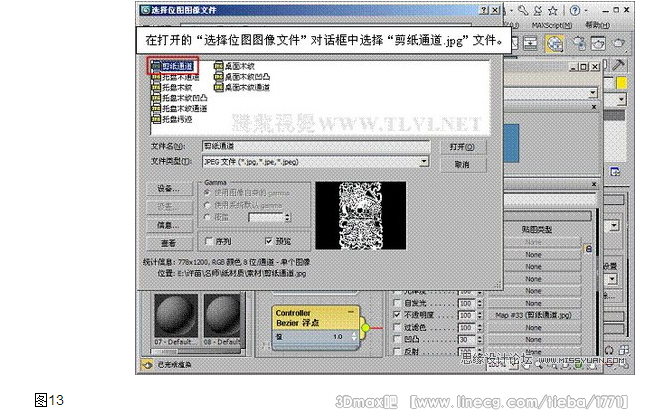Click the yellow object color swatch
657x419 pixels.
click(621, 83)
